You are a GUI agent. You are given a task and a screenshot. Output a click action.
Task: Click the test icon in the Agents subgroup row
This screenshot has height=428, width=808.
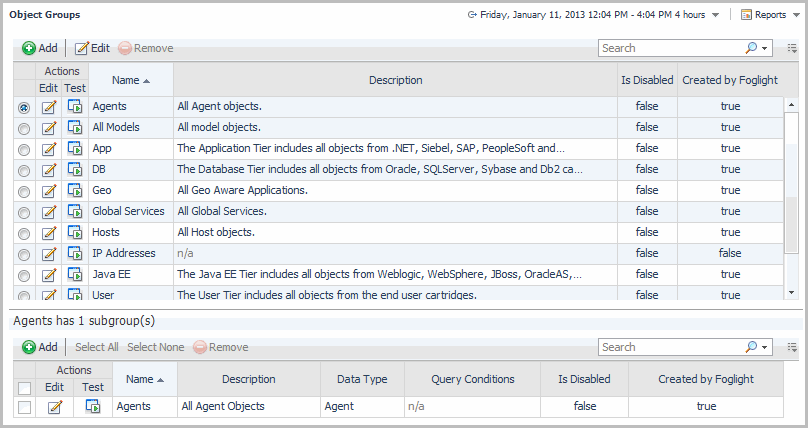[x=93, y=406]
